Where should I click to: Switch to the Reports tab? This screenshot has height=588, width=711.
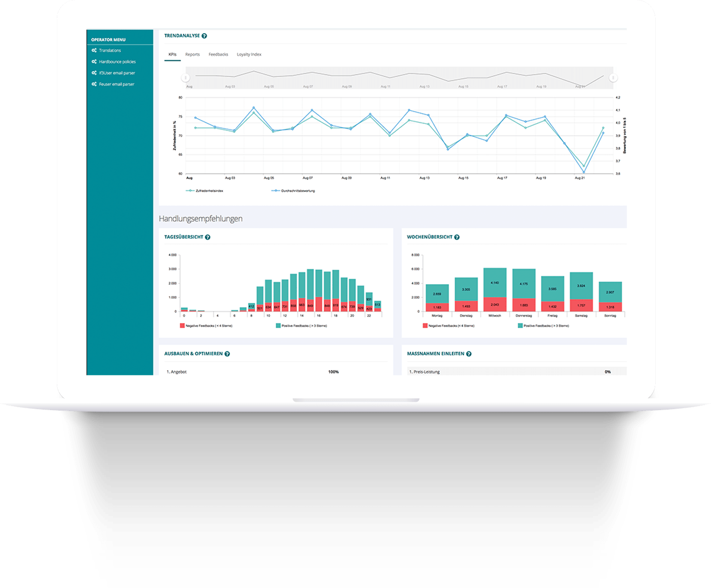click(x=192, y=54)
